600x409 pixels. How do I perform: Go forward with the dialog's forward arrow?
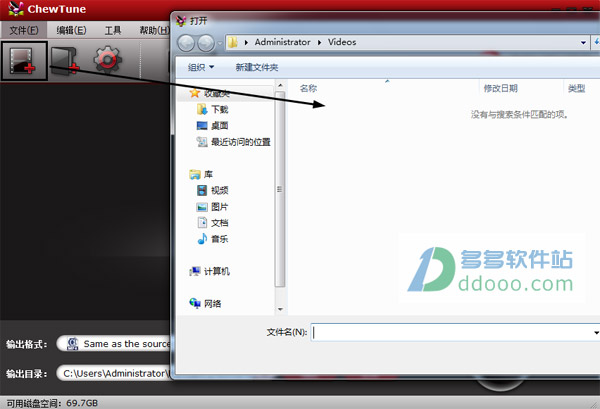206,43
